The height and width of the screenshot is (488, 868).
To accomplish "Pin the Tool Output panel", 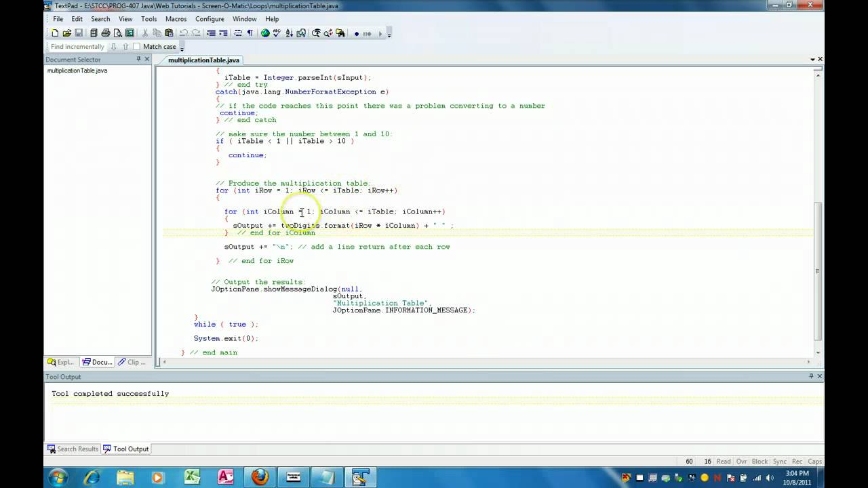I will click(x=810, y=376).
